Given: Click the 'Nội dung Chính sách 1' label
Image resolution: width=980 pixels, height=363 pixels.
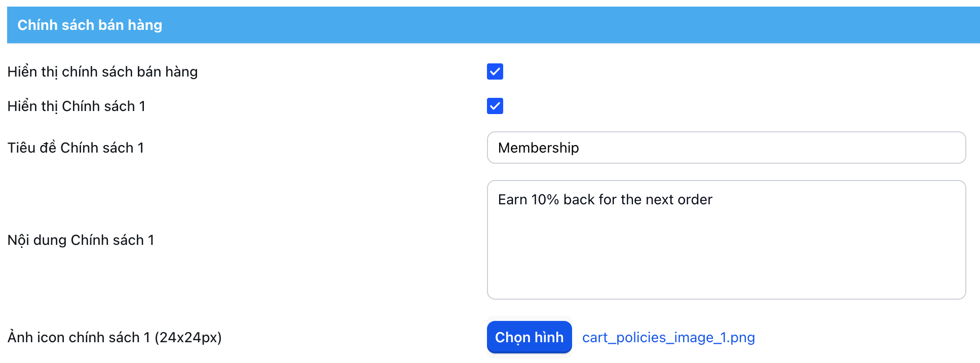Looking at the screenshot, I should [x=81, y=240].
